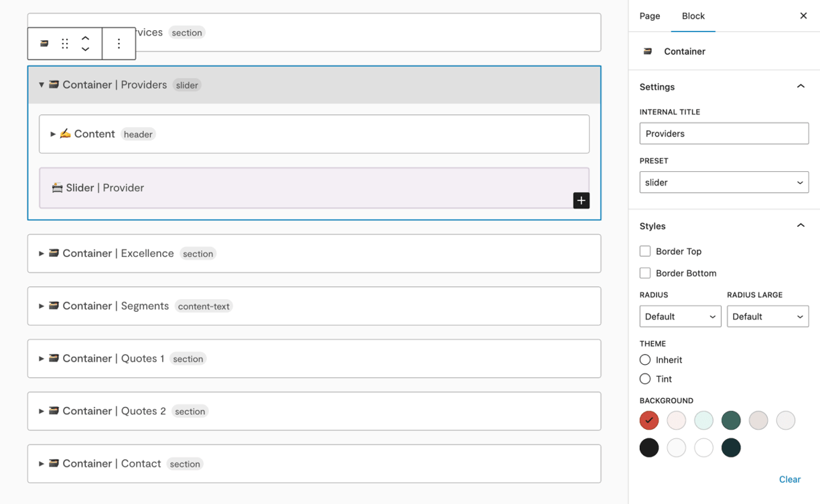The image size is (820, 504).
Task: Click the drag handle icon in block toolbar
Action: click(65, 44)
